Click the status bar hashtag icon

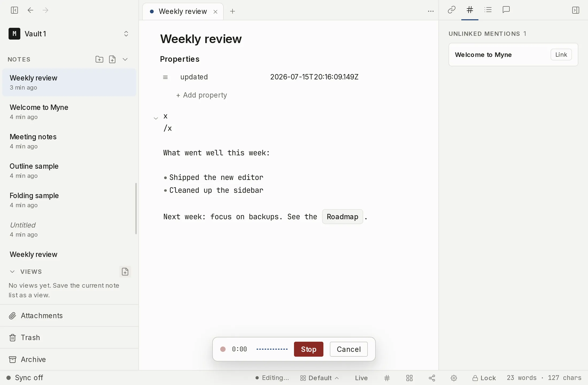pos(387,378)
